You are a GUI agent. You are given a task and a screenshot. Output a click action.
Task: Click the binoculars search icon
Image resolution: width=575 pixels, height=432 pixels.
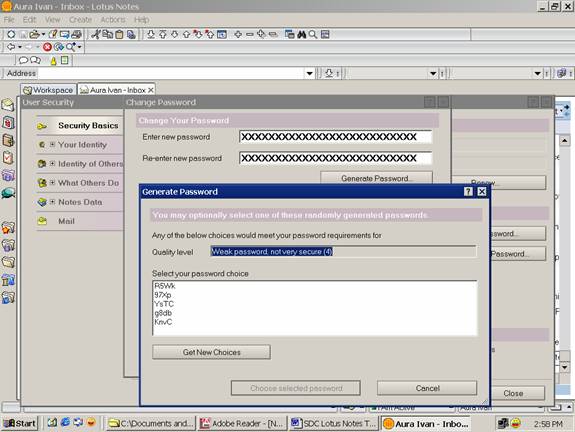(301, 34)
